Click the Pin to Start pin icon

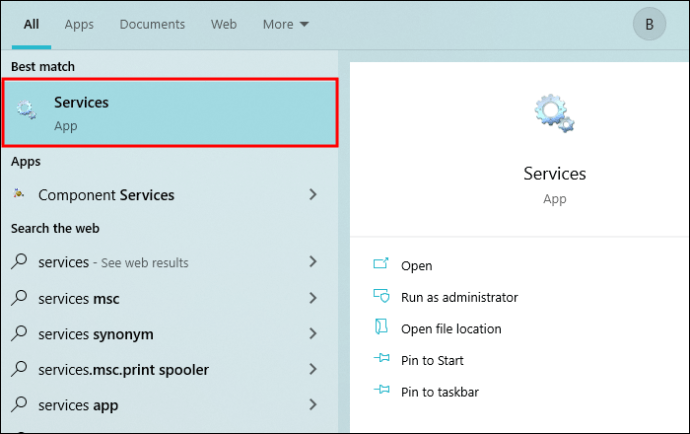click(x=382, y=358)
